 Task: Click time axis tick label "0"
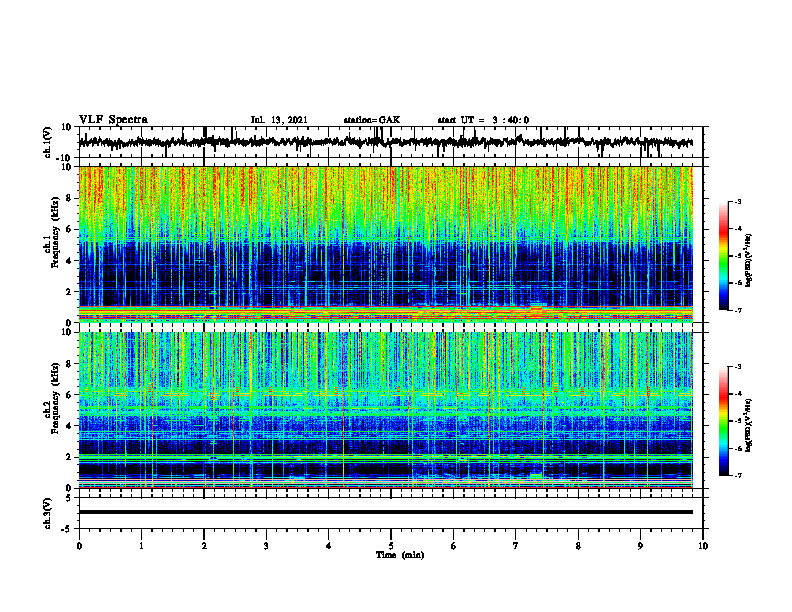coord(79,546)
